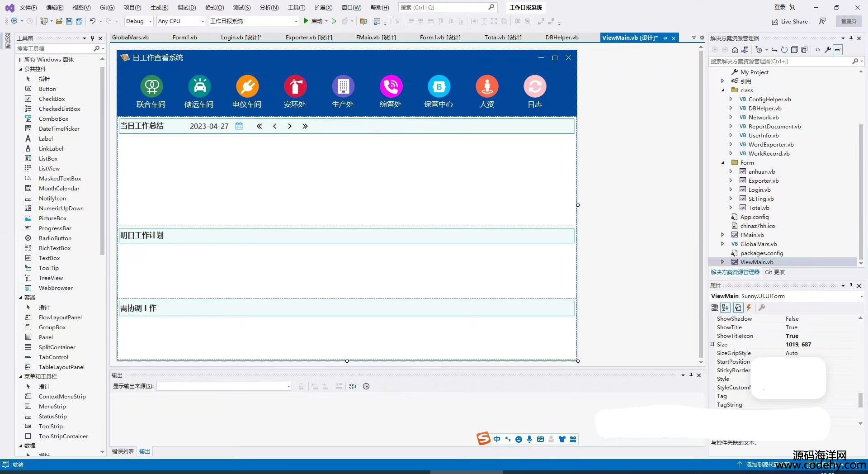Switch to the DBHelper.vb tab
The width and height of the screenshot is (868, 474).
tap(562, 38)
